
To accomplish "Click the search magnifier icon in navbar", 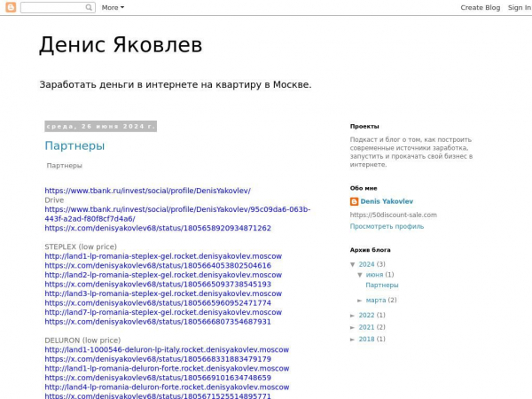I will point(89,7).
